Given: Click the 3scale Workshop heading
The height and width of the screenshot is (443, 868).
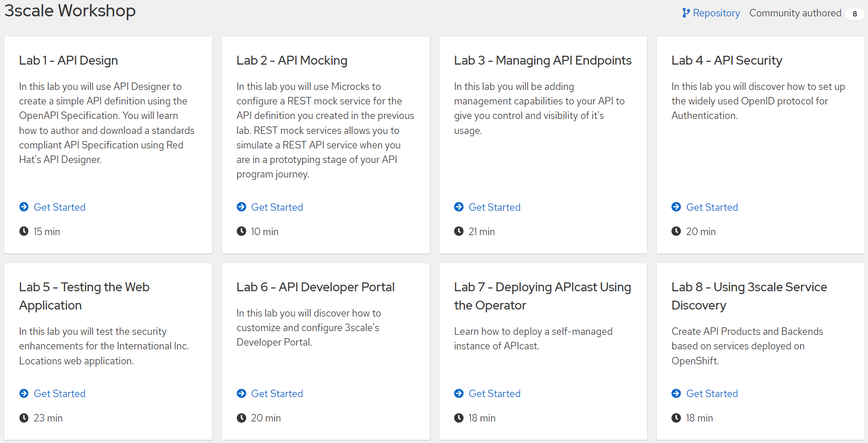Looking at the screenshot, I should point(70,10).
